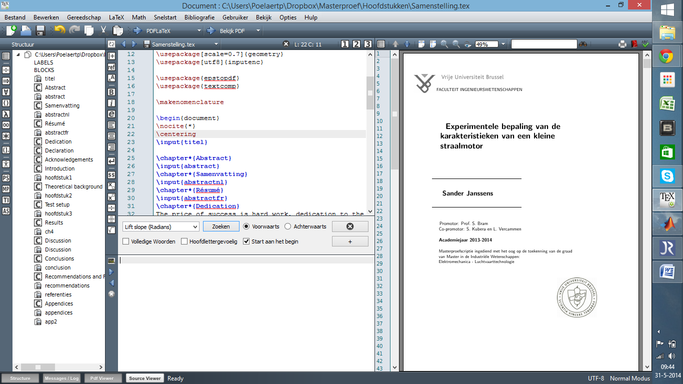683x384 pixels.
Task: Click the binoculars search icon in PDF viewer
Action: (x=583, y=44)
